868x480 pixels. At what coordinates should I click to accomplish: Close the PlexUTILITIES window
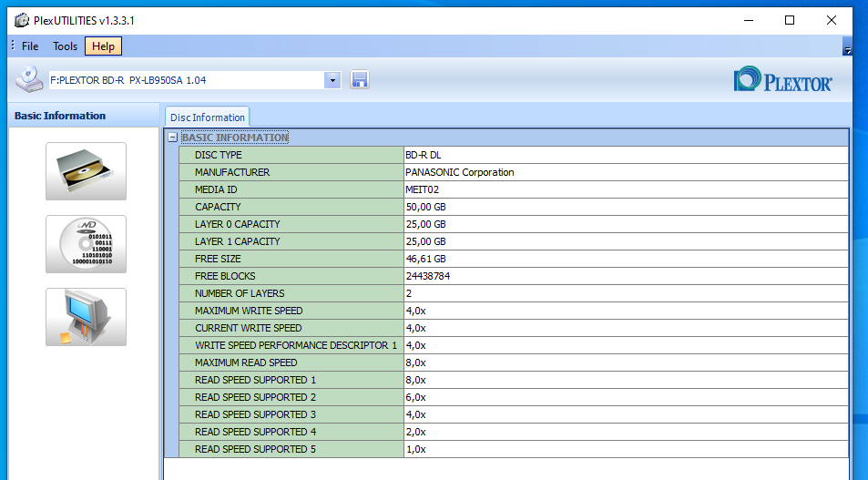(832, 20)
